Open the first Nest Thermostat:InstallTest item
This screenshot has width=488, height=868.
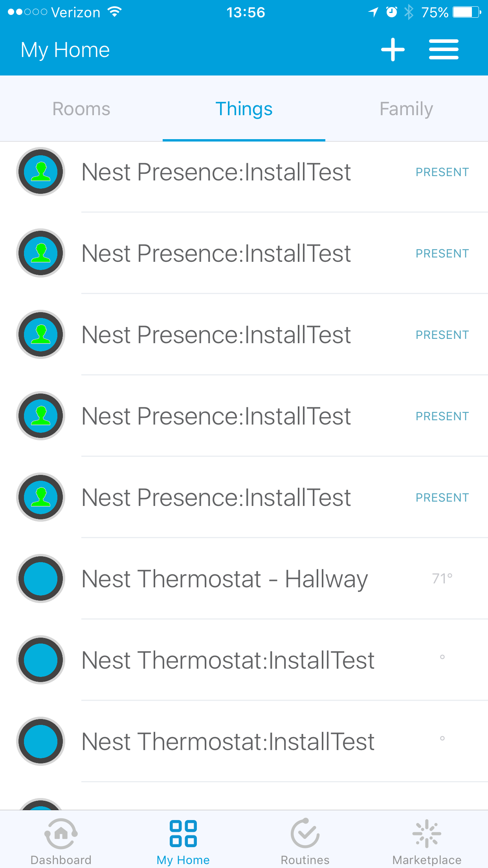[228, 660]
